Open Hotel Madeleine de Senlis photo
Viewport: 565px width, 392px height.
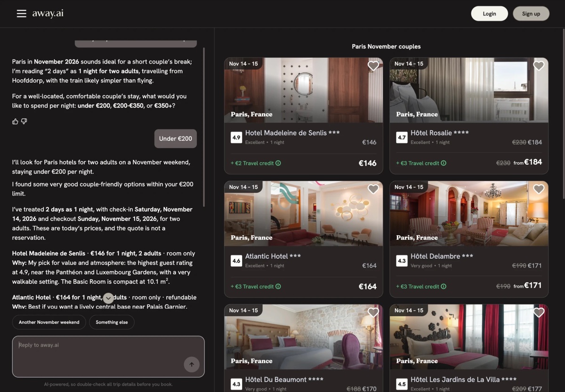click(304, 90)
